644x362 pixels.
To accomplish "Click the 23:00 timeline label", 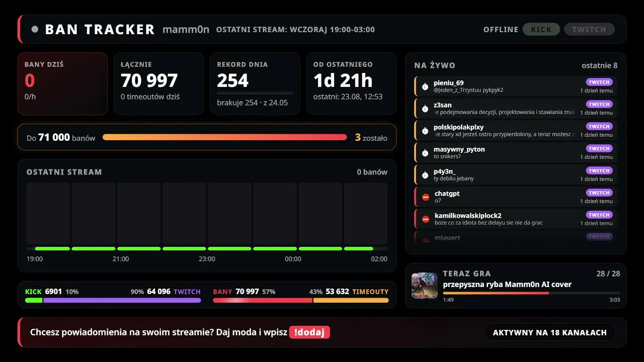I will (x=207, y=259).
